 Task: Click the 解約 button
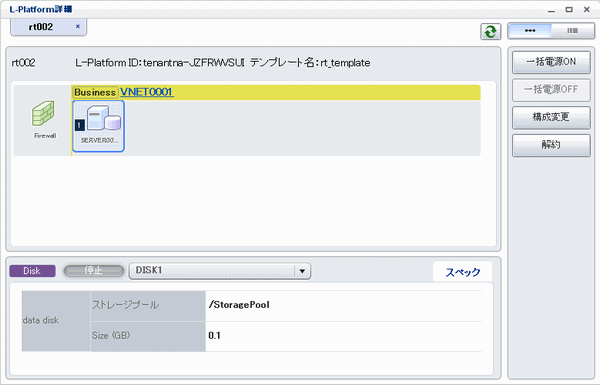pyautogui.click(x=551, y=145)
